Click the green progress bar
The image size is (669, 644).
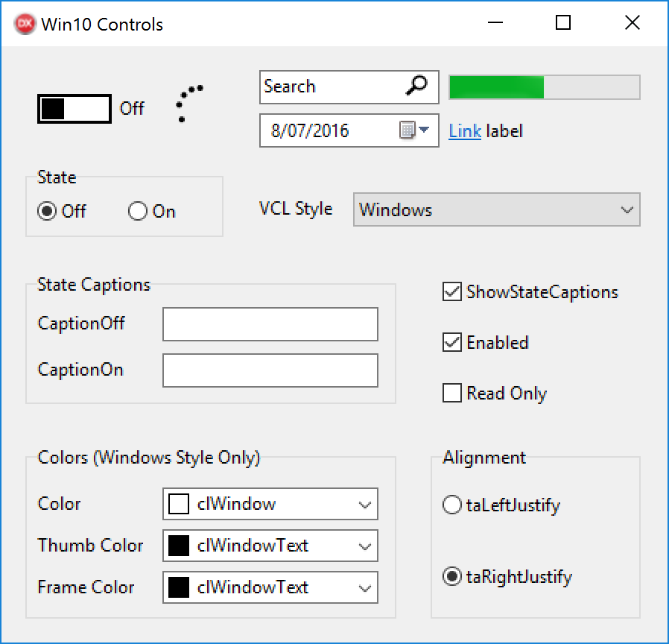544,87
